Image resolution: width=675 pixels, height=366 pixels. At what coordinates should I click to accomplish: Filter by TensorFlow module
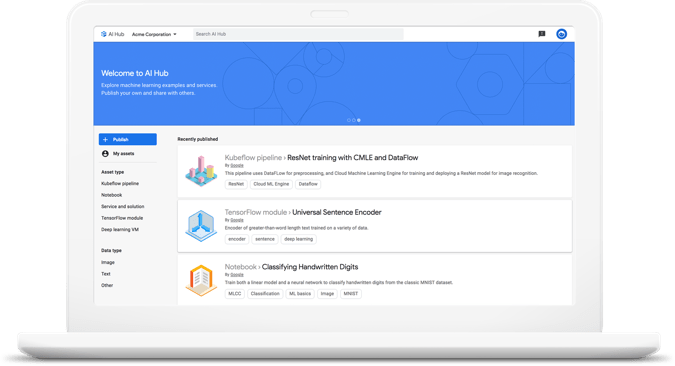(x=122, y=218)
